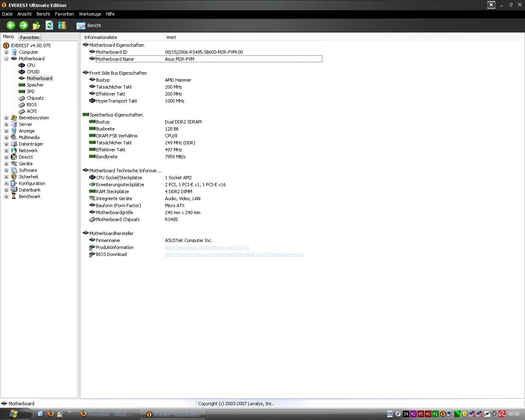Image resolution: width=525 pixels, height=420 pixels.
Task: Select the CPUID chip icon in tree
Action: (22, 72)
